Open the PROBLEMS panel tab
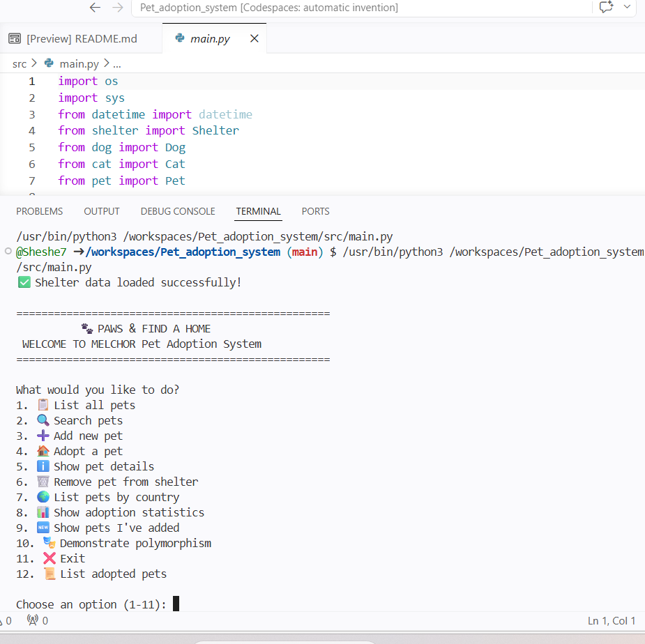This screenshot has width=645, height=644. 40,211
